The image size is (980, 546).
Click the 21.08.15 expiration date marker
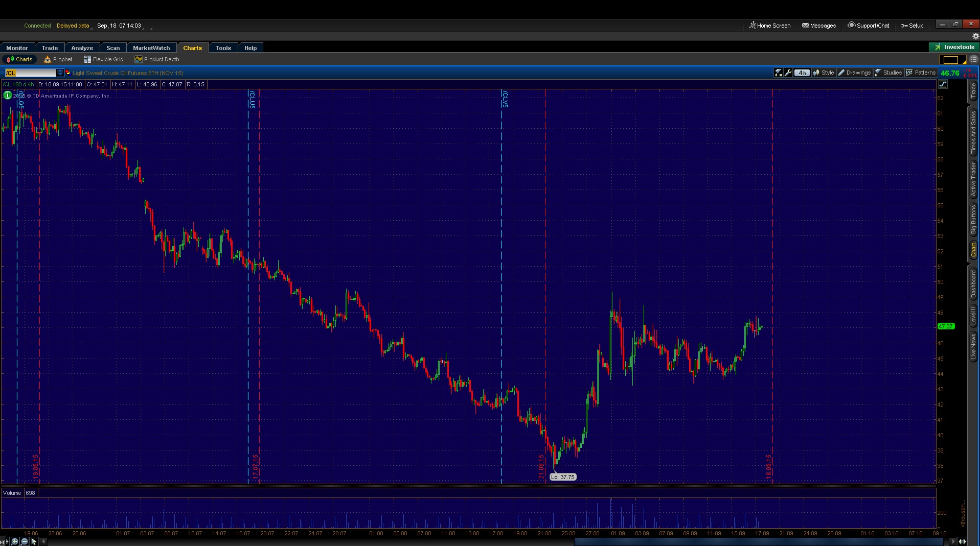pos(541,466)
